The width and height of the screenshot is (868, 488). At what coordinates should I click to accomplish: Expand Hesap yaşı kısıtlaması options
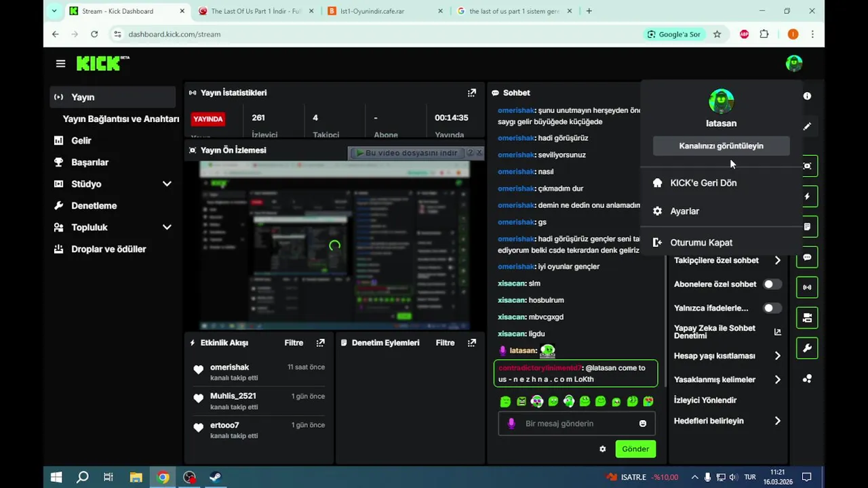[778, 356]
